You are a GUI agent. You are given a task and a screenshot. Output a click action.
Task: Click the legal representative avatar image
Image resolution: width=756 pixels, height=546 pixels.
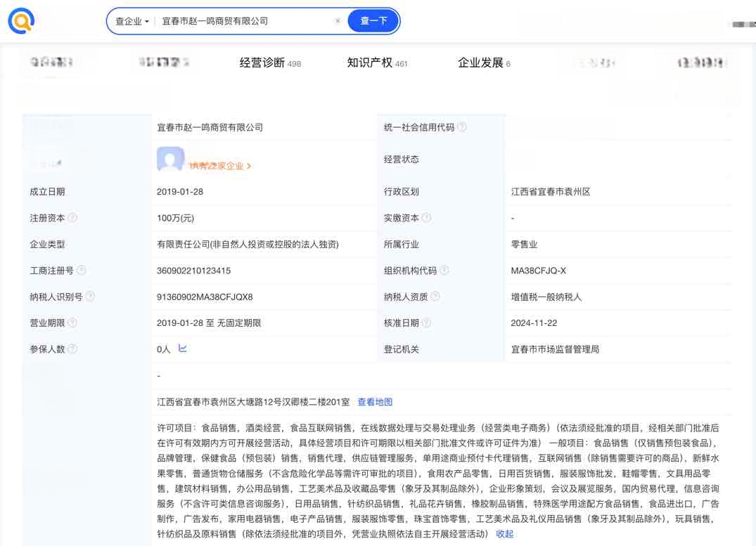(170, 159)
